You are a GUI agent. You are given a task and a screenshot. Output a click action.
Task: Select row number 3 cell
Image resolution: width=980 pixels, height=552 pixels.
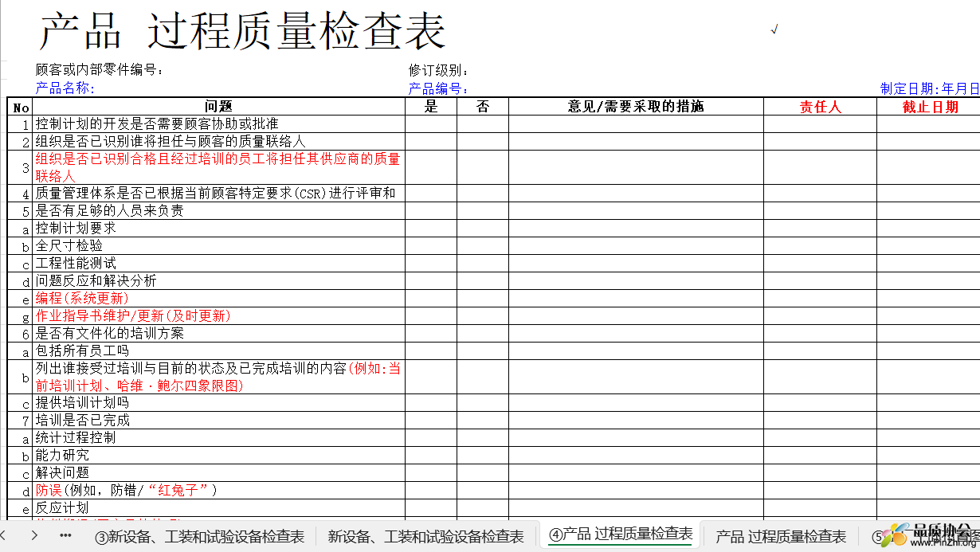(x=21, y=167)
